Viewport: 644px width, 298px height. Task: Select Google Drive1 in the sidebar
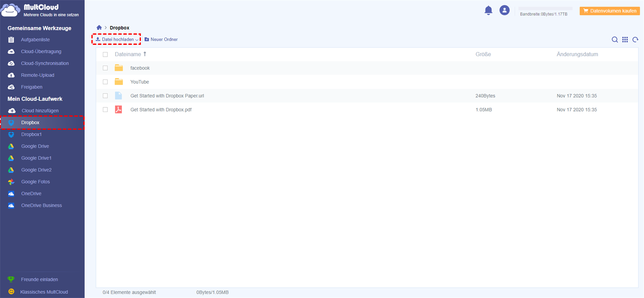[36, 158]
